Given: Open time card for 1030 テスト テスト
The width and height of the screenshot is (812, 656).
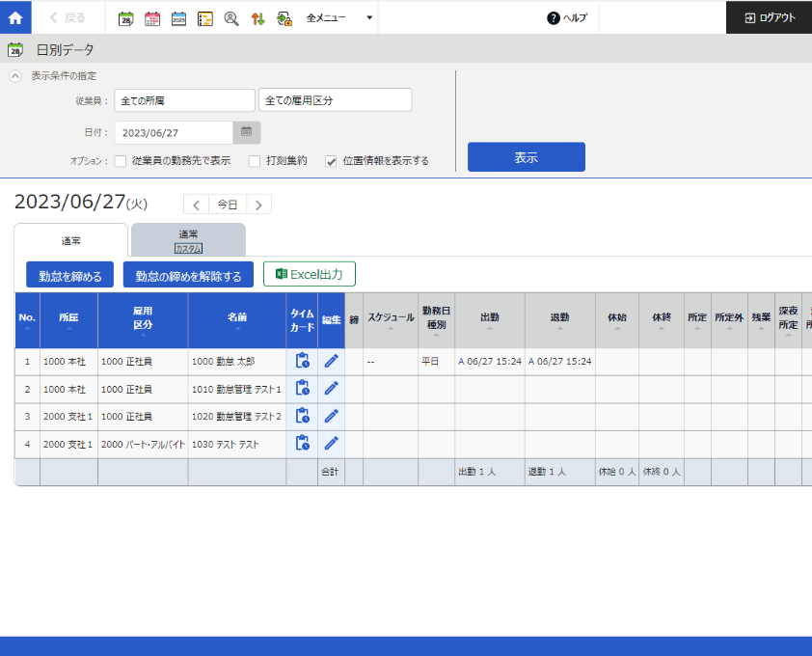Looking at the screenshot, I should pyautogui.click(x=303, y=444).
